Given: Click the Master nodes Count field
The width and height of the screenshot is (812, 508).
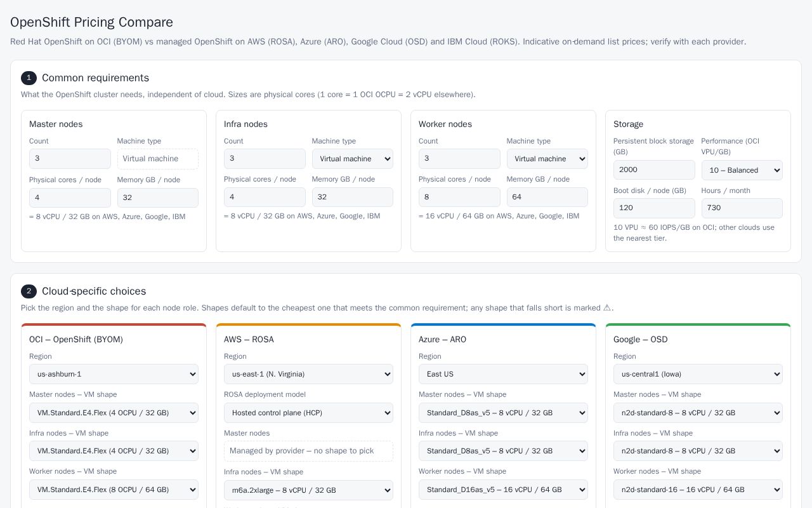Looking at the screenshot, I should (x=70, y=159).
